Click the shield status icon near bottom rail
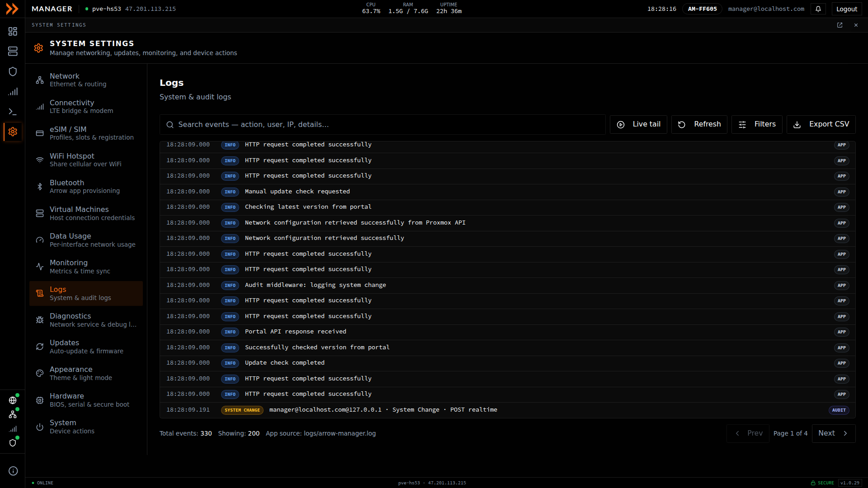 (x=13, y=443)
